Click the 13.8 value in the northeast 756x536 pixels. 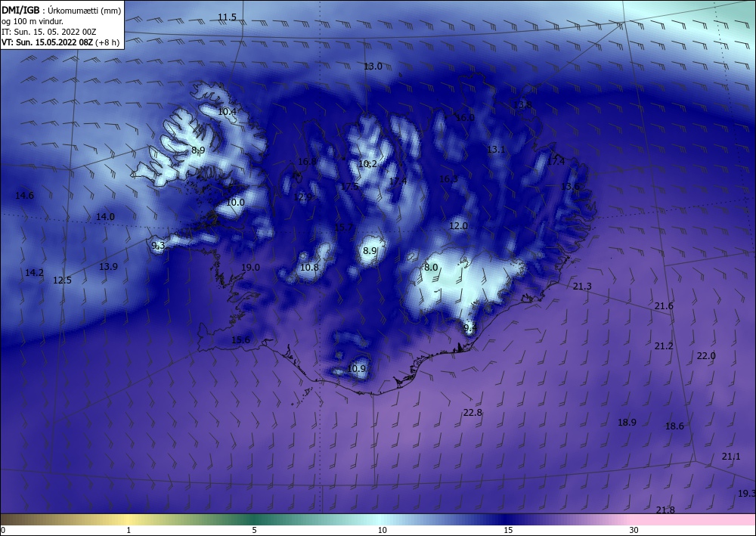[x=522, y=104]
